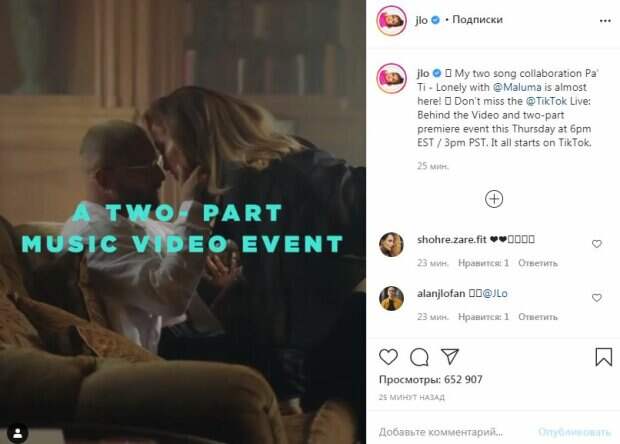
Task: Follow the @Maluma mention link
Action: coord(517,87)
